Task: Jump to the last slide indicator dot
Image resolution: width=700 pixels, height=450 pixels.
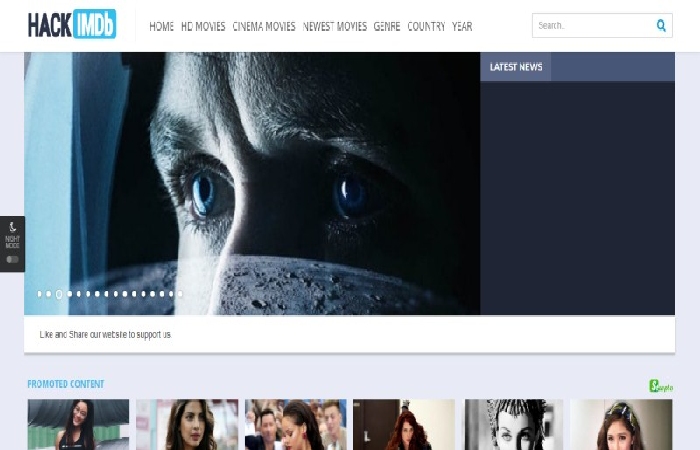Action: 180,294
